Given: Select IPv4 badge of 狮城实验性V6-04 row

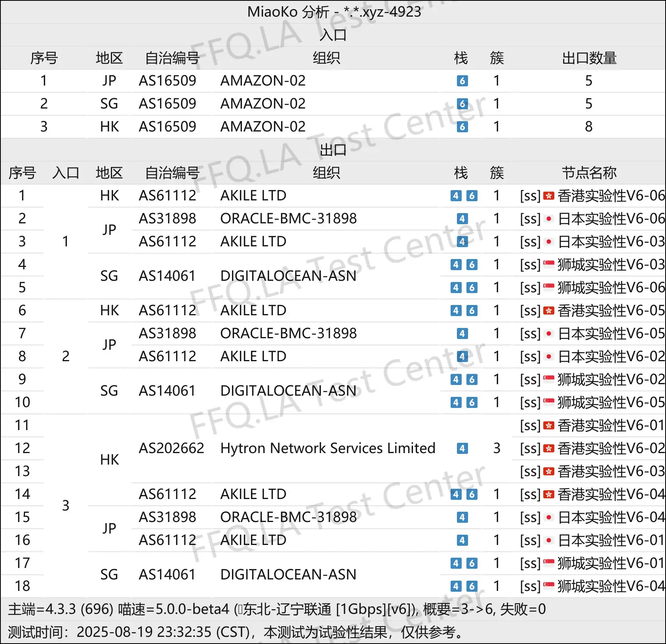Looking at the screenshot, I should click(x=456, y=586).
